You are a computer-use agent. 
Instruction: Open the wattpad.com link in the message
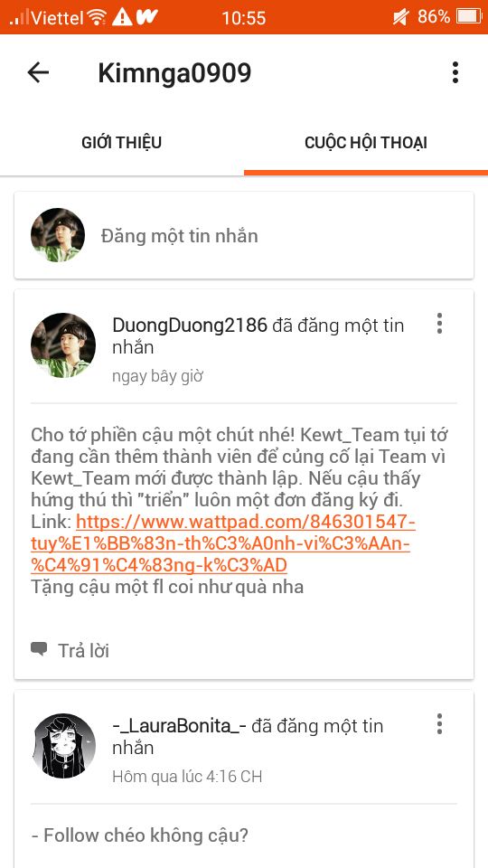click(221, 543)
